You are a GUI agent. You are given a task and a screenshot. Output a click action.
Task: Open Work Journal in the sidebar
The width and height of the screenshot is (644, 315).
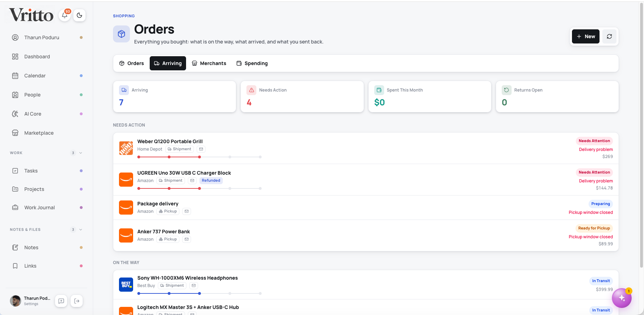pyautogui.click(x=47, y=208)
